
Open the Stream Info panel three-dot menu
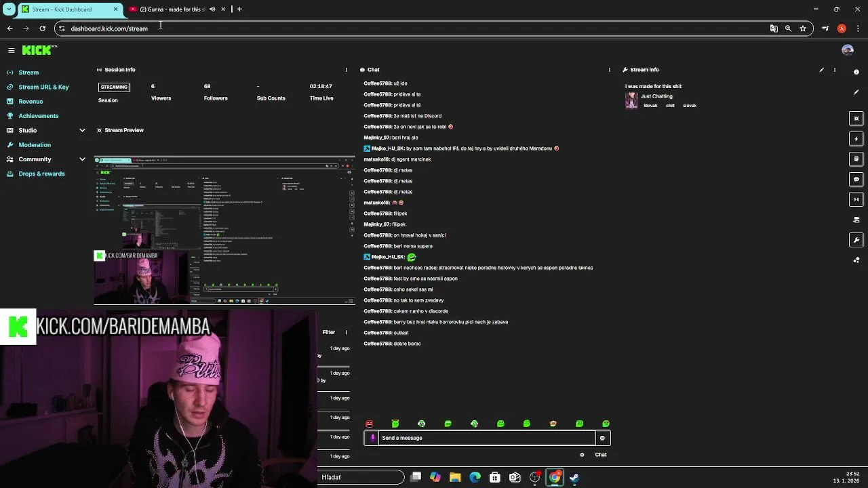(835, 70)
